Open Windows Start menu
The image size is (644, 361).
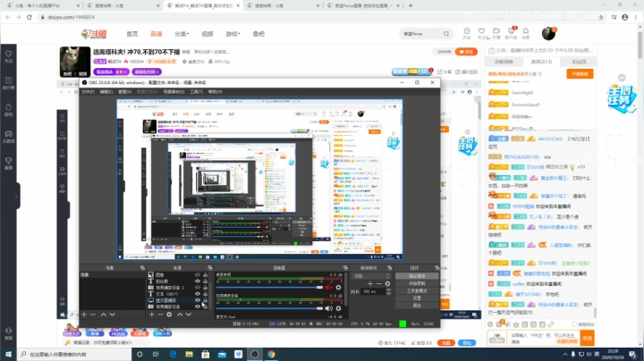(8, 354)
